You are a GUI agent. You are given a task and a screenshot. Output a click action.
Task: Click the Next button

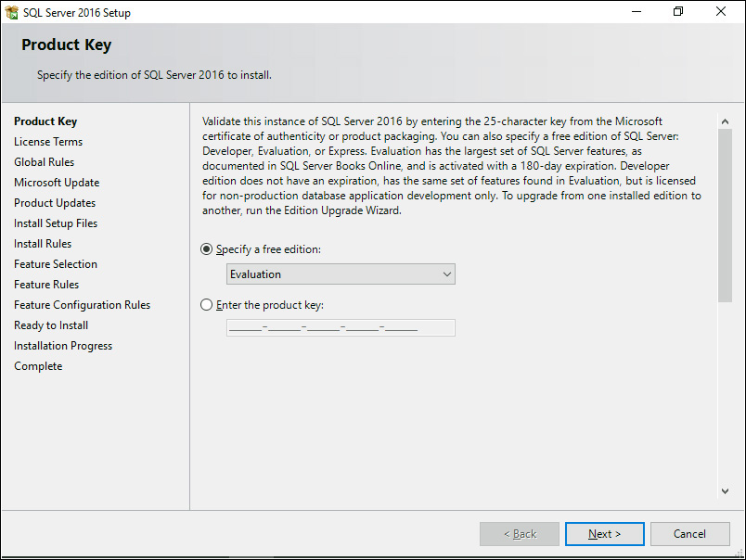click(604, 534)
